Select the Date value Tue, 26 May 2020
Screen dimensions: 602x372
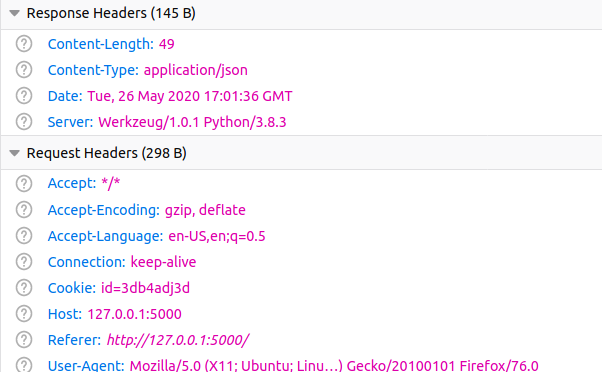[190, 96]
